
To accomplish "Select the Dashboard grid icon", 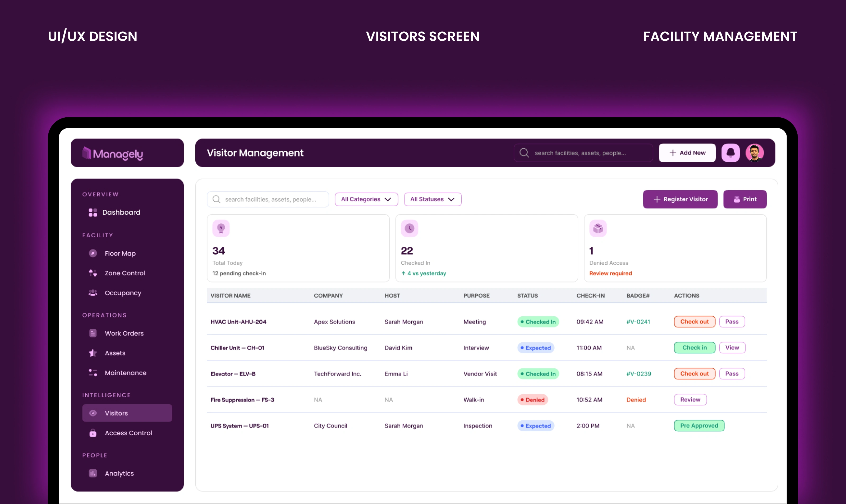I will click(93, 212).
